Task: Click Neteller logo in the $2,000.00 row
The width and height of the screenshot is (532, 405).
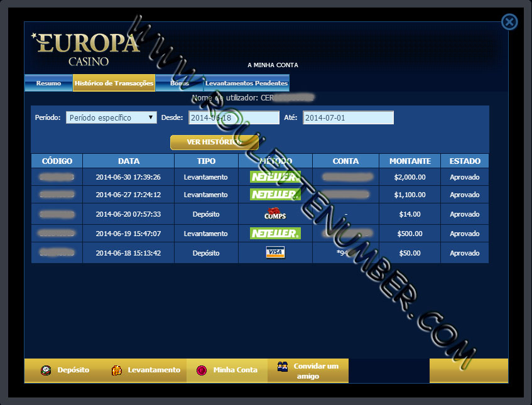Action: [x=275, y=176]
